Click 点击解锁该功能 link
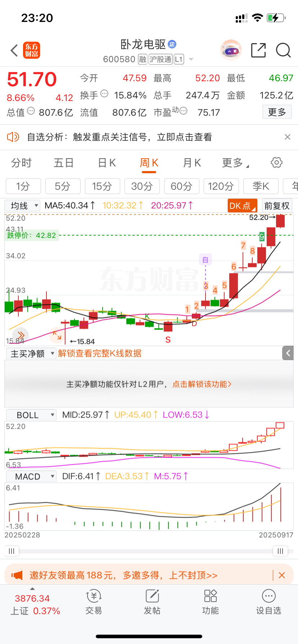The width and height of the screenshot is (298, 644). [x=202, y=384]
